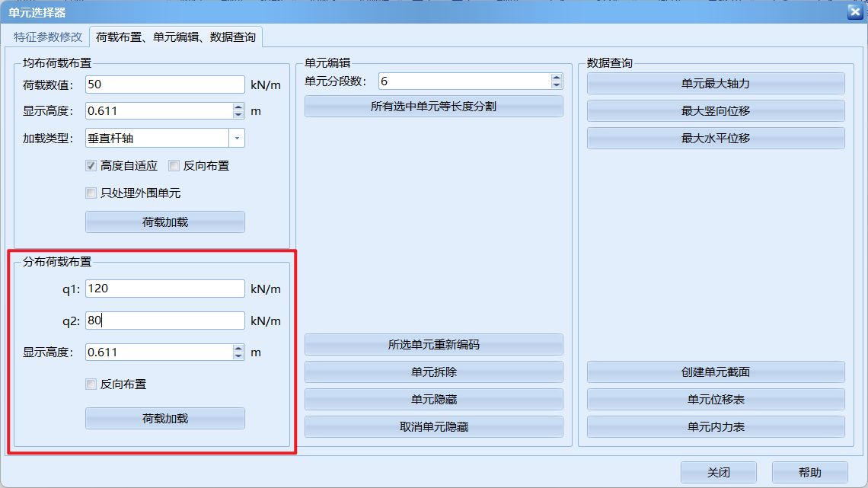Toggle 高度自适应 checkbox
This screenshot has height=488, width=868.
(x=91, y=165)
